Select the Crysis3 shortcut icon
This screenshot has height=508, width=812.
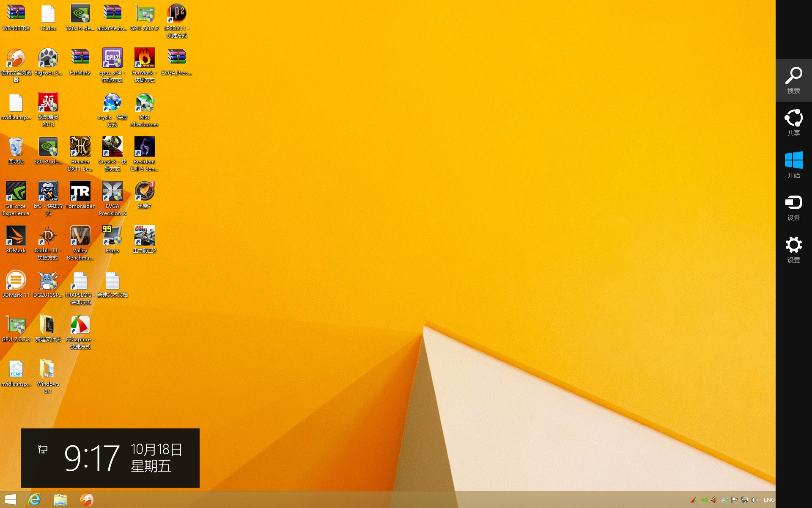pos(112,155)
